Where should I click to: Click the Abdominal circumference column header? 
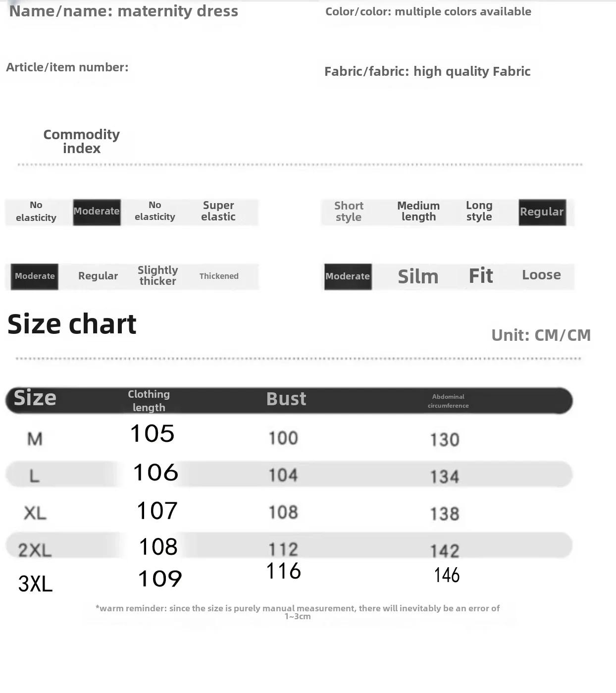click(448, 401)
